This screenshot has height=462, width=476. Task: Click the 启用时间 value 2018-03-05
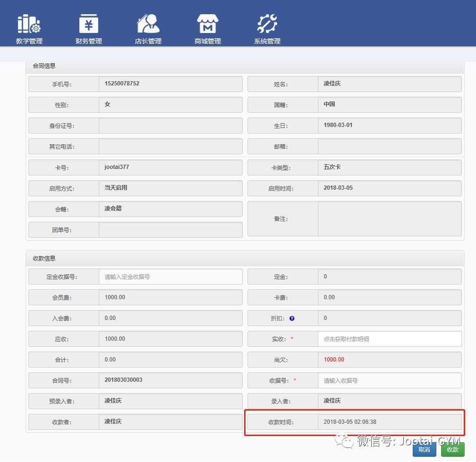338,188
